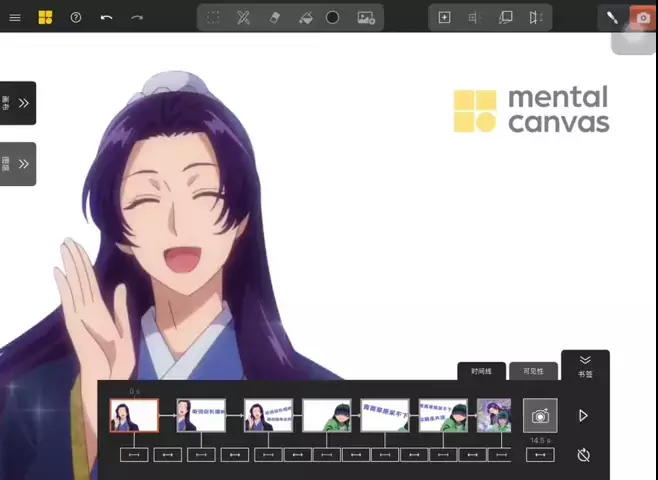Select bookmark with green character and text lines
Screen dimensions: 658x480
(x=443, y=415)
